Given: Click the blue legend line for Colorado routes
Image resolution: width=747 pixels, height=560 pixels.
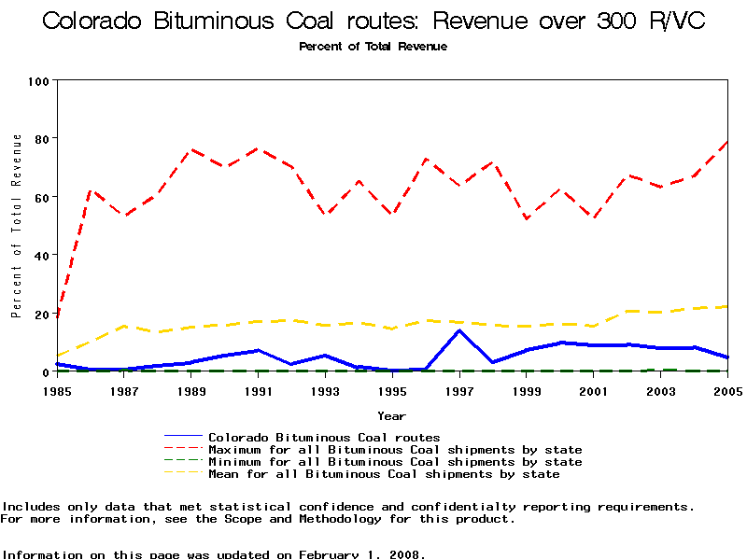Looking at the screenshot, I should [x=183, y=436].
